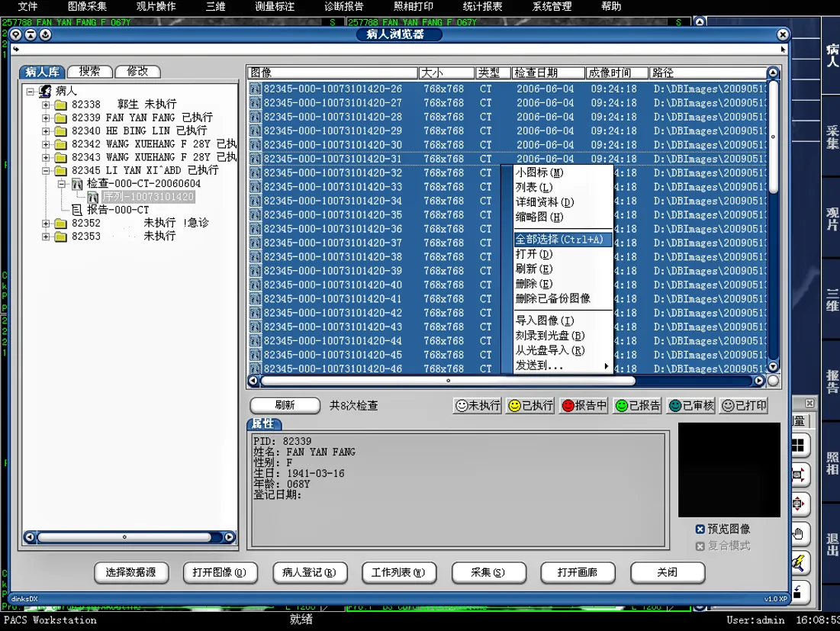
Task: Expand patient 82338 tree node
Action: [x=46, y=105]
